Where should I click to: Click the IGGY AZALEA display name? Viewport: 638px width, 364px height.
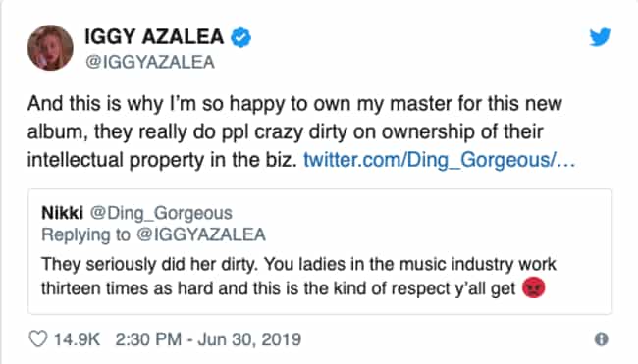(154, 37)
